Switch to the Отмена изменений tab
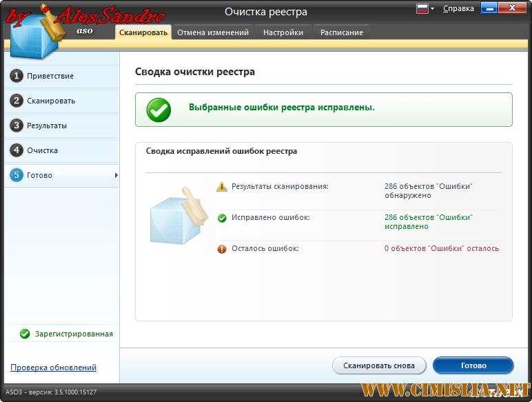Image resolution: width=532 pixels, height=402 pixels. point(213,32)
